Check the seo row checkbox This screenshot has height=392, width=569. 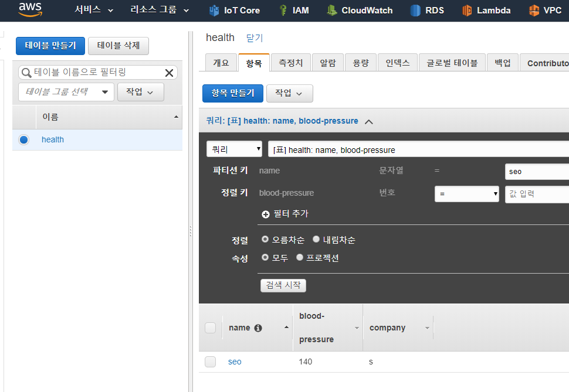211,362
